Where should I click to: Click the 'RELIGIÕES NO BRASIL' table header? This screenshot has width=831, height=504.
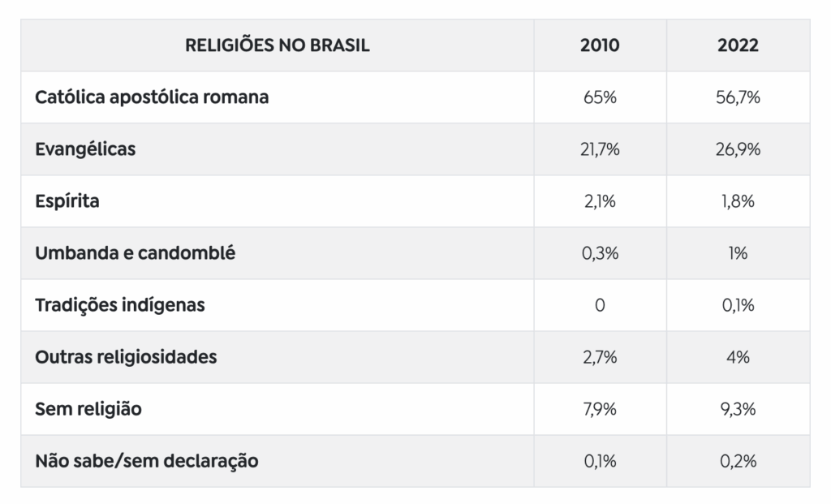click(x=277, y=45)
